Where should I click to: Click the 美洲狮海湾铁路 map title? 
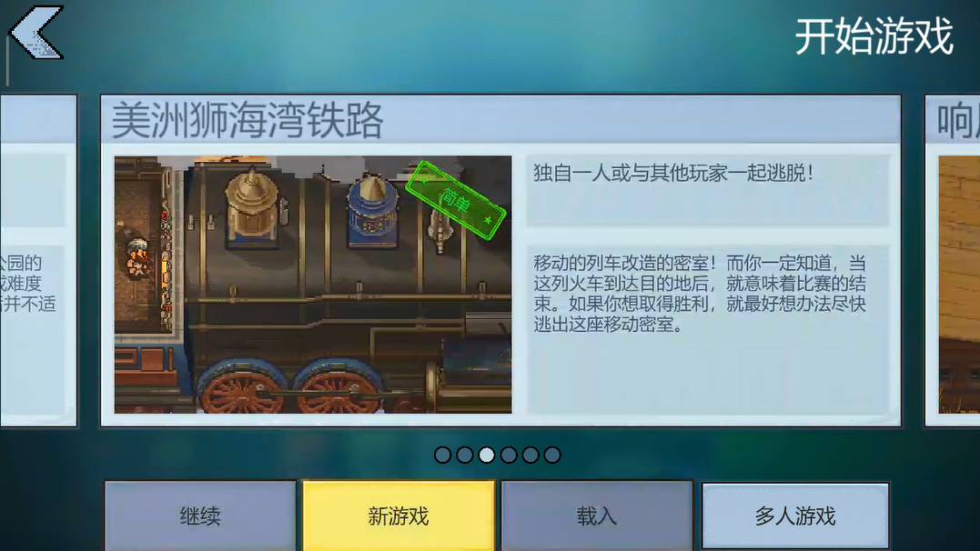[x=247, y=120]
